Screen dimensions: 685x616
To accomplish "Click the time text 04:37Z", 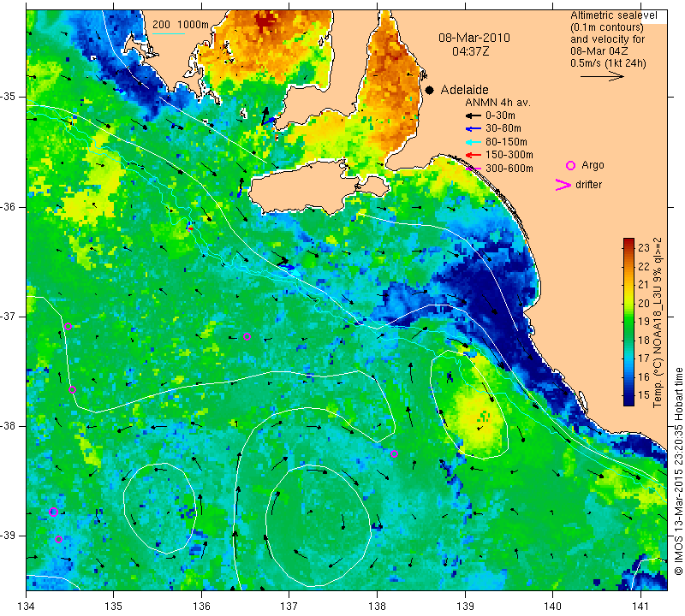I will point(470,52).
